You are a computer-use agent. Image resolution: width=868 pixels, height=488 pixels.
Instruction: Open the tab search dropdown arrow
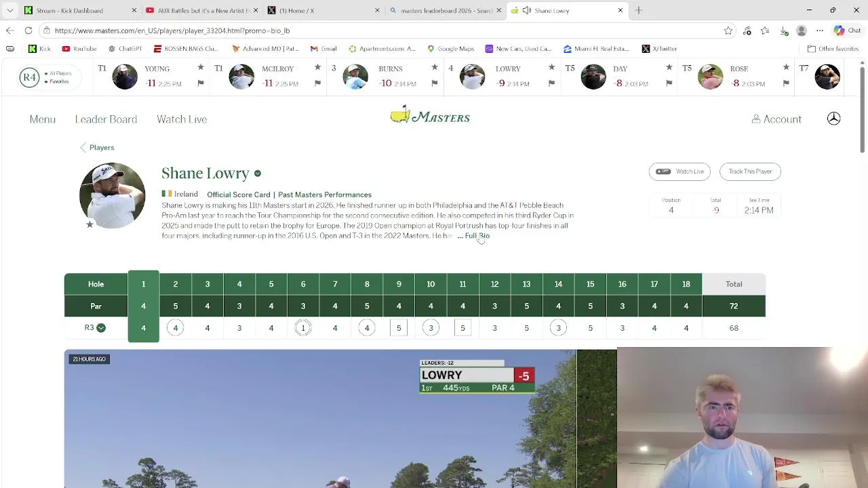(x=9, y=10)
